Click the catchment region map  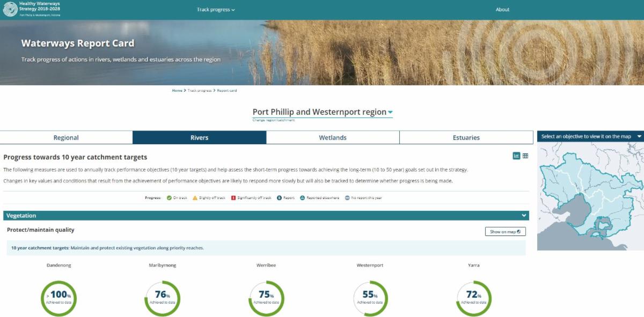[x=590, y=196]
